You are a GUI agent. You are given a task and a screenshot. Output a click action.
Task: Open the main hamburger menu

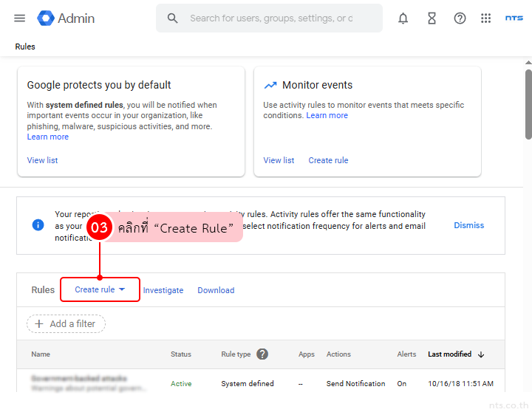coord(20,18)
